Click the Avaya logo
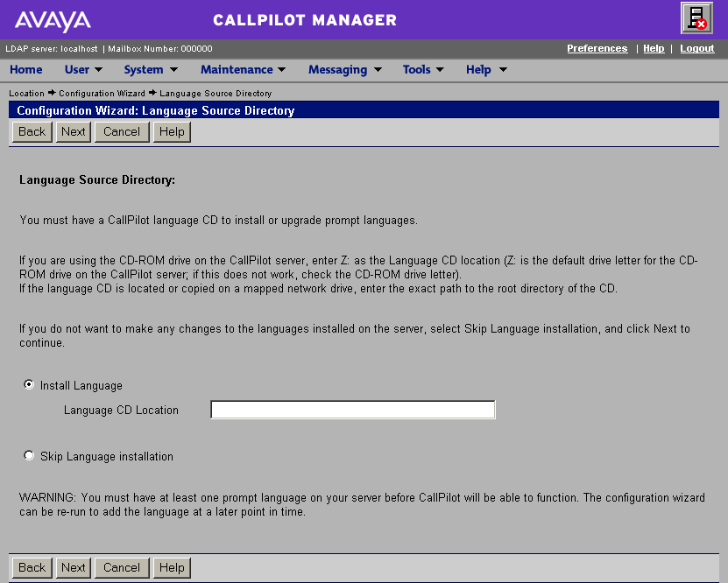 (x=53, y=21)
